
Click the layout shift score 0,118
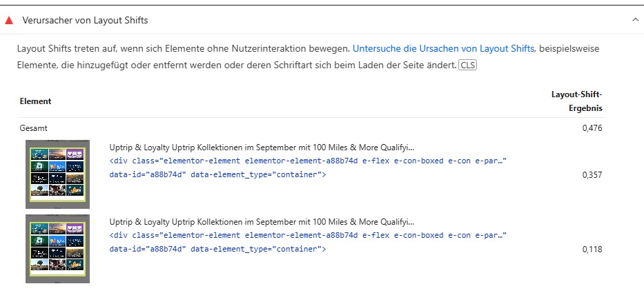[592, 250]
